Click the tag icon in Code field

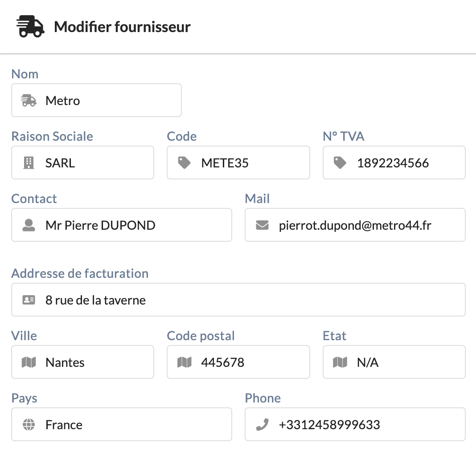184,163
